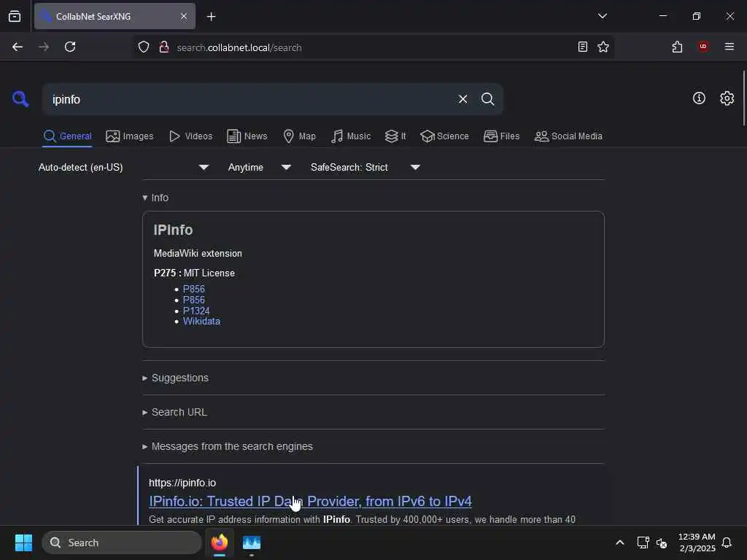Image resolution: width=747 pixels, height=560 pixels.
Task: Clear the search query with X
Action: (x=462, y=99)
